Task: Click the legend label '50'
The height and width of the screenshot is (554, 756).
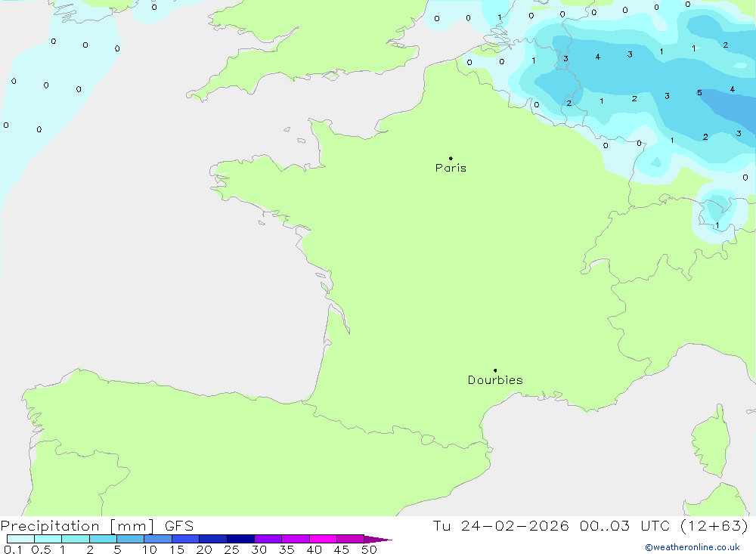Action: (369, 549)
